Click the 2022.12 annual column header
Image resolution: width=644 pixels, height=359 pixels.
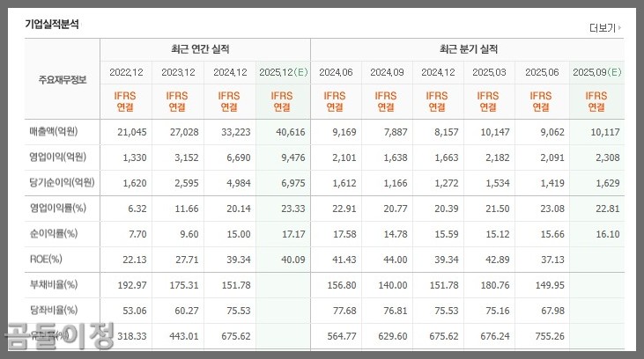coord(126,72)
